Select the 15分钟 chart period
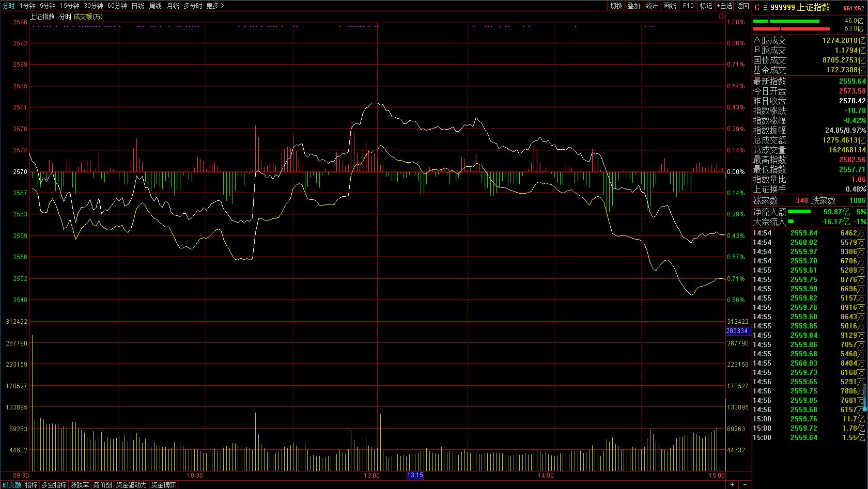Viewport: 868px width, 489px height. click(70, 6)
